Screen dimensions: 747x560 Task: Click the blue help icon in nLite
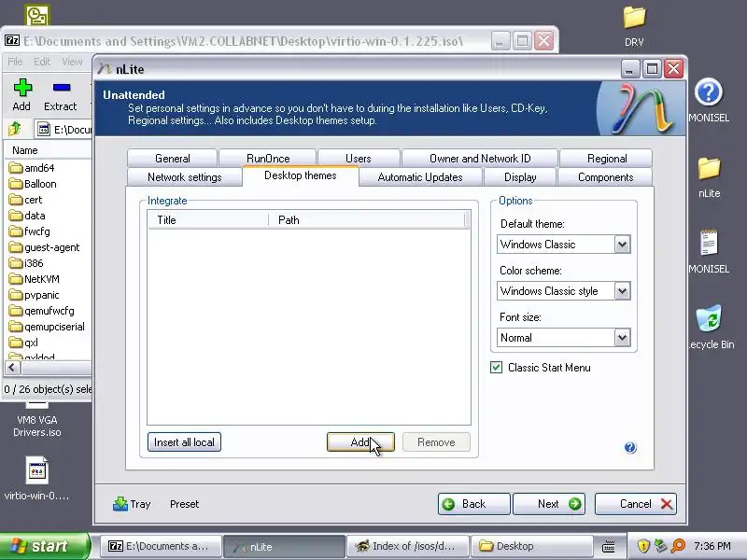click(629, 447)
